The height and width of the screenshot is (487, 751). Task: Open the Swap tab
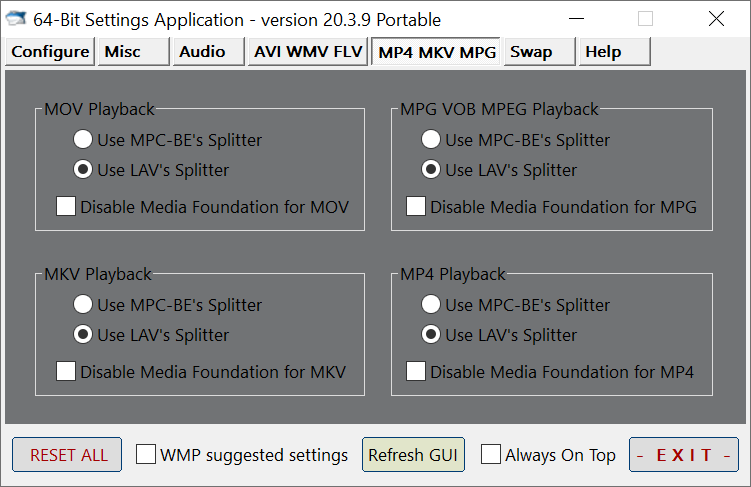tap(540, 52)
